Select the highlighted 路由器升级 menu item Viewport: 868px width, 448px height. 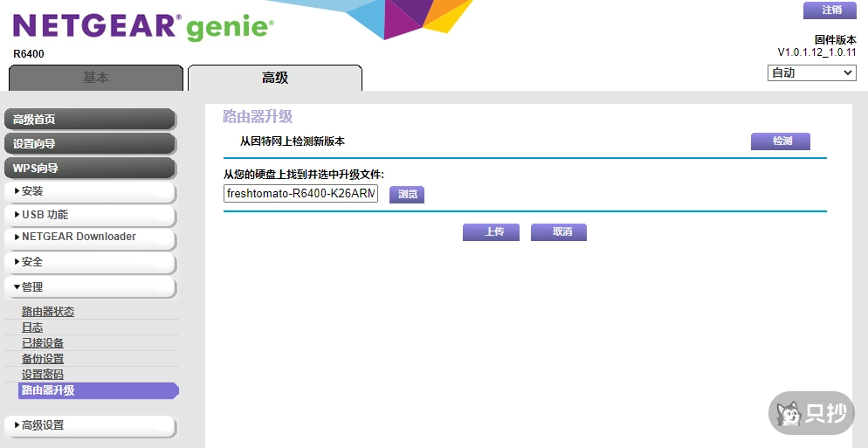coord(98,390)
